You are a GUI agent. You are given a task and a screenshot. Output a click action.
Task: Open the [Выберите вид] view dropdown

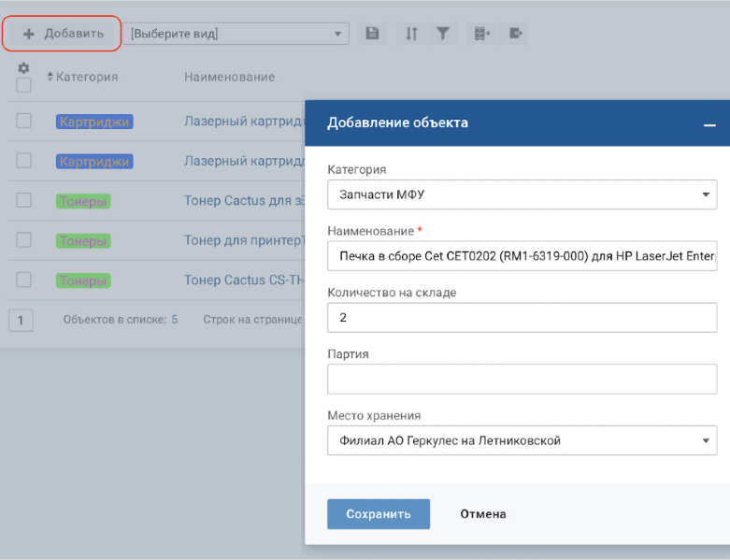point(236,34)
